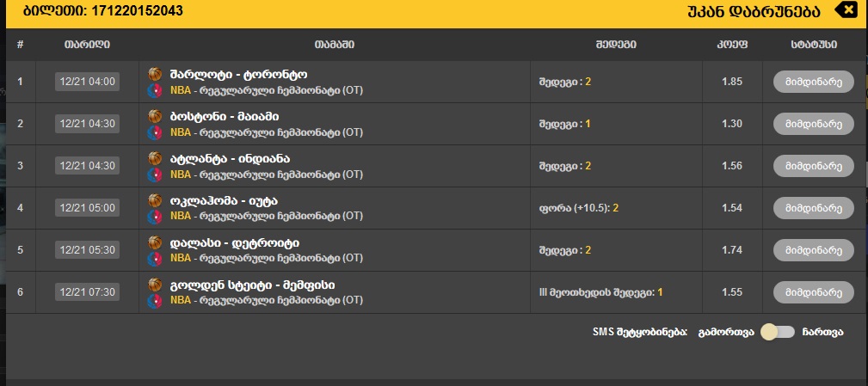Viewport: 868px width, 386px height.
Task: Click შედეგი : 1 in ბოსტონი row
Action: (x=564, y=124)
